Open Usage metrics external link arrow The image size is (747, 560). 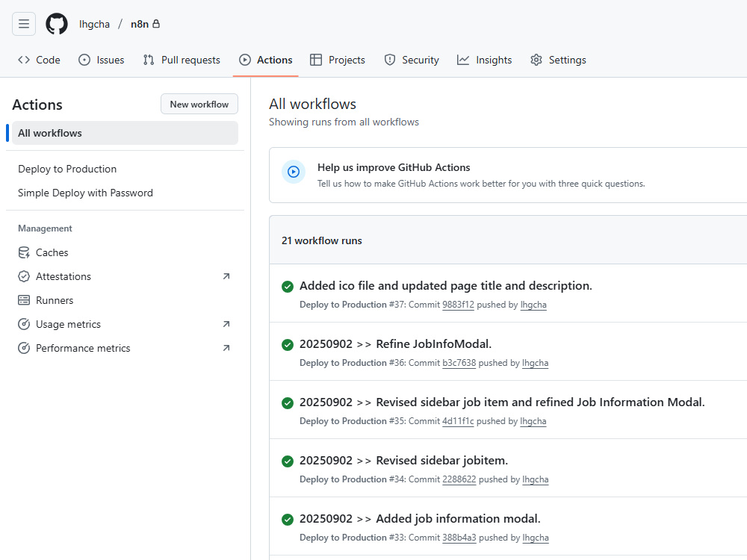tap(226, 324)
